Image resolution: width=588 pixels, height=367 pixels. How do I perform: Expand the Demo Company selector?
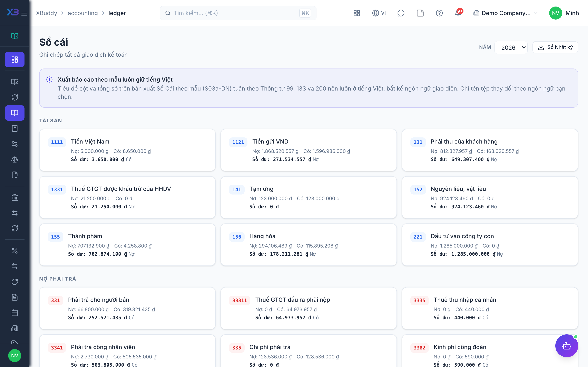tap(505, 13)
